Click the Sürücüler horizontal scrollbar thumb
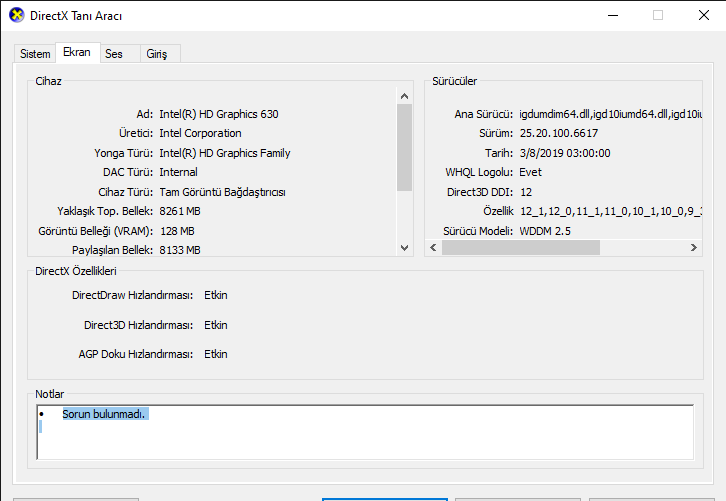The width and height of the screenshot is (726, 501). click(521, 248)
